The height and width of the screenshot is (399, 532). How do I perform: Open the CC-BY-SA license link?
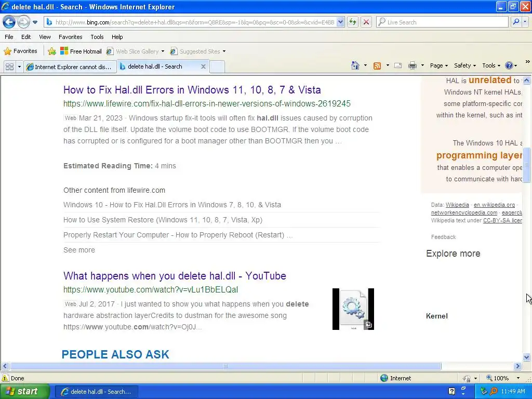click(502, 220)
